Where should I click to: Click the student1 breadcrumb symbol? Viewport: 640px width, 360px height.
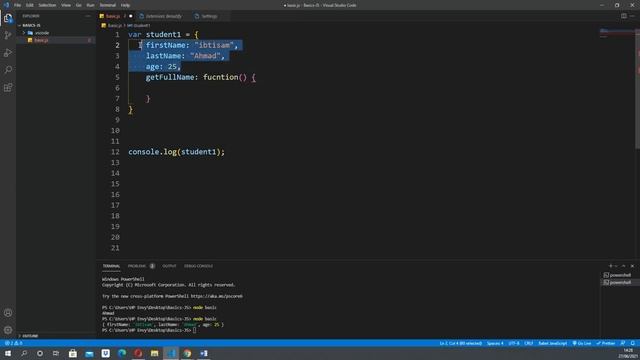point(138,26)
